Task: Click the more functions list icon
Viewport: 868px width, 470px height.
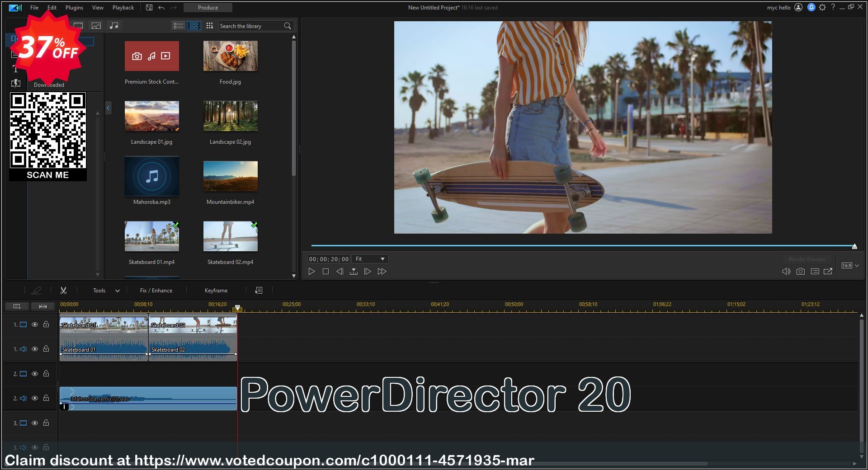Action: coord(259,291)
